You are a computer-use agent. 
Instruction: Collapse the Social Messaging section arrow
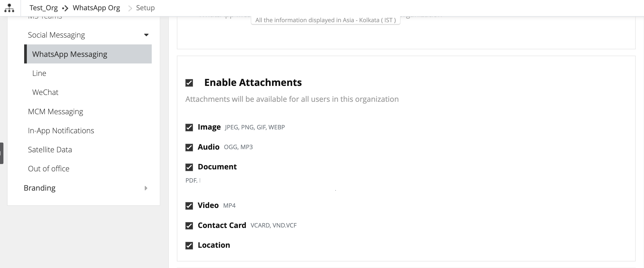click(146, 35)
